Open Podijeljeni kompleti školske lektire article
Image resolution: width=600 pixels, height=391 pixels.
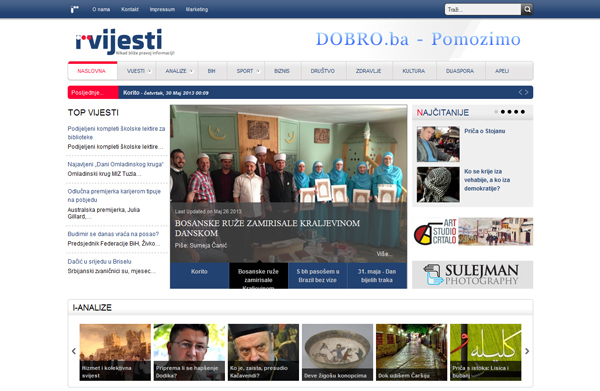pyautogui.click(x=116, y=133)
